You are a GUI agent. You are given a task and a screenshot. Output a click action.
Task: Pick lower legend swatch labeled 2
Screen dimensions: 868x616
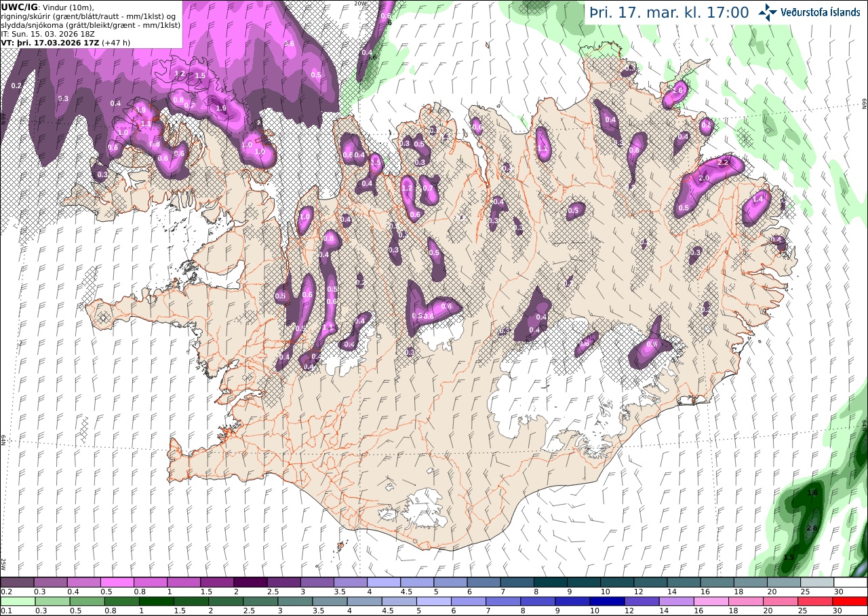[226, 601]
